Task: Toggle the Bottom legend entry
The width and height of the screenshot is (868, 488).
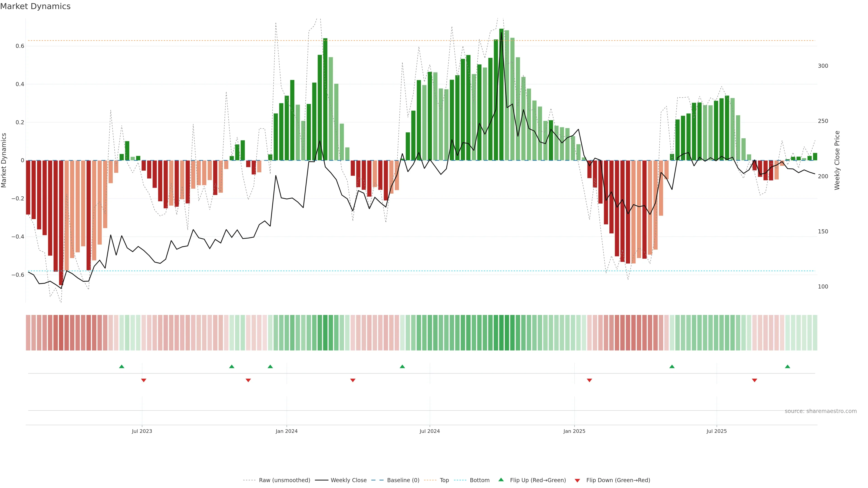Action: pyautogui.click(x=479, y=480)
